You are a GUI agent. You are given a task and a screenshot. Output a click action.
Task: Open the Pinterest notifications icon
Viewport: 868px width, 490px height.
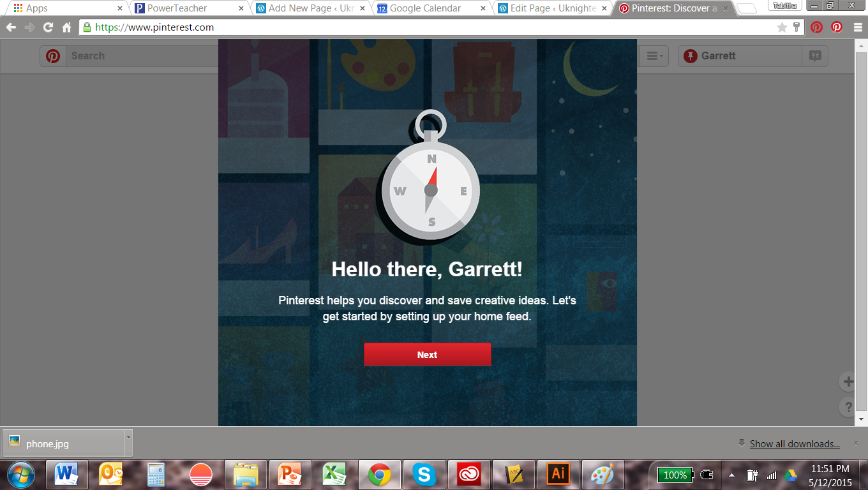pos(815,56)
